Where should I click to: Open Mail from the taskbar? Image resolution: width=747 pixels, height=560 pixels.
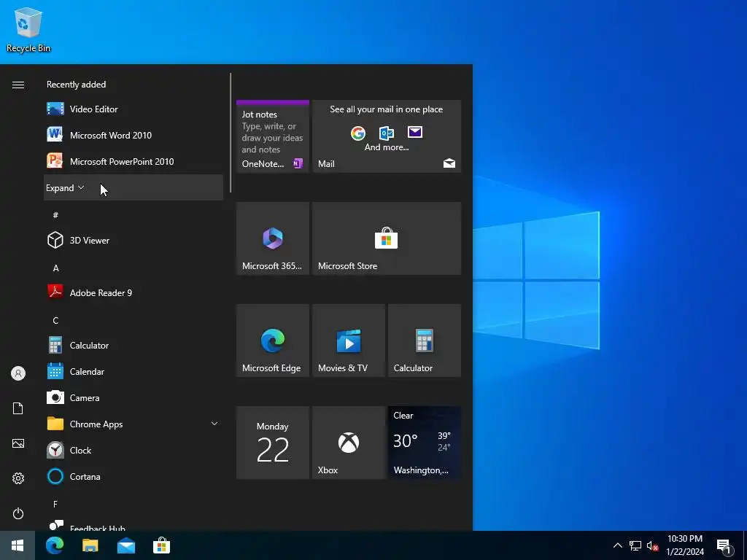(x=125, y=545)
